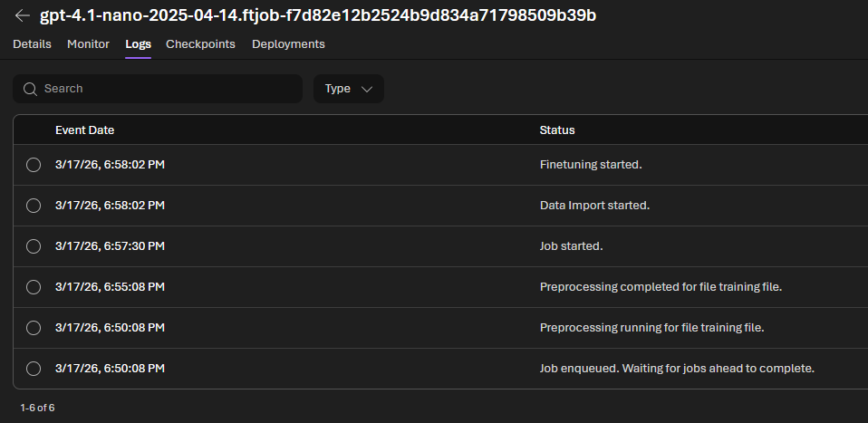Open the Type filter dropdown
Viewport: 868px width, 423px height.
pyautogui.click(x=348, y=89)
